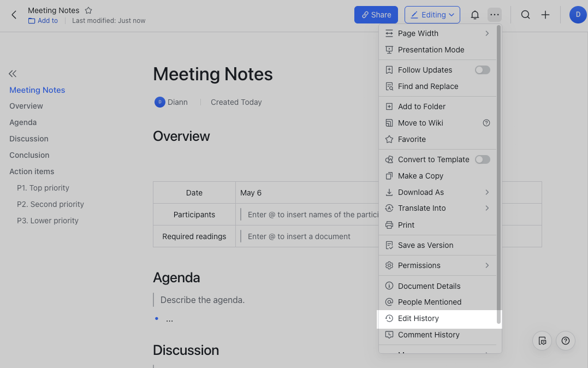Screen dimensions: 588x368
Task: Expand the Editing mode dropdown
Action: click(432, 15)
